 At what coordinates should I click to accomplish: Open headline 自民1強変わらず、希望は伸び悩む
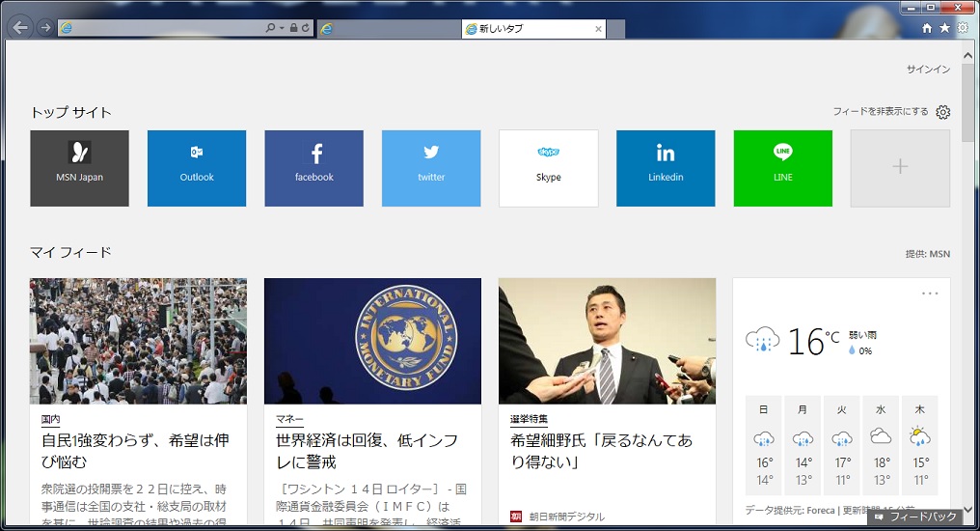point(135,451)
